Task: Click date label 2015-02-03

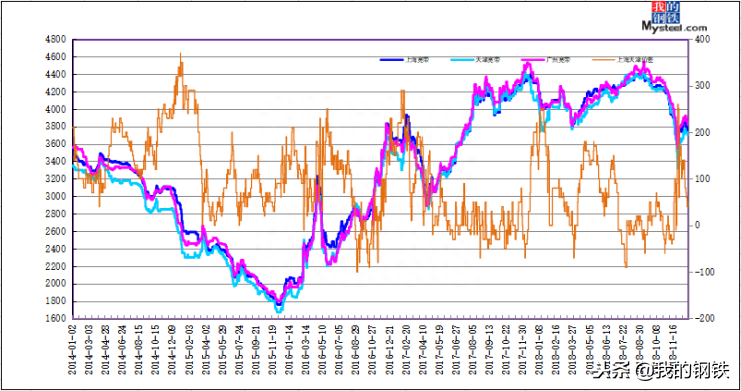Action: [x=189, y=349]
